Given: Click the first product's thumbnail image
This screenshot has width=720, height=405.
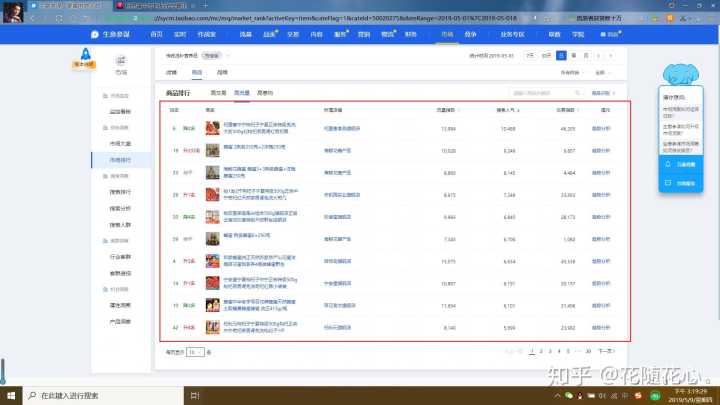Looking at the screenshot, I should coord(212,129).
